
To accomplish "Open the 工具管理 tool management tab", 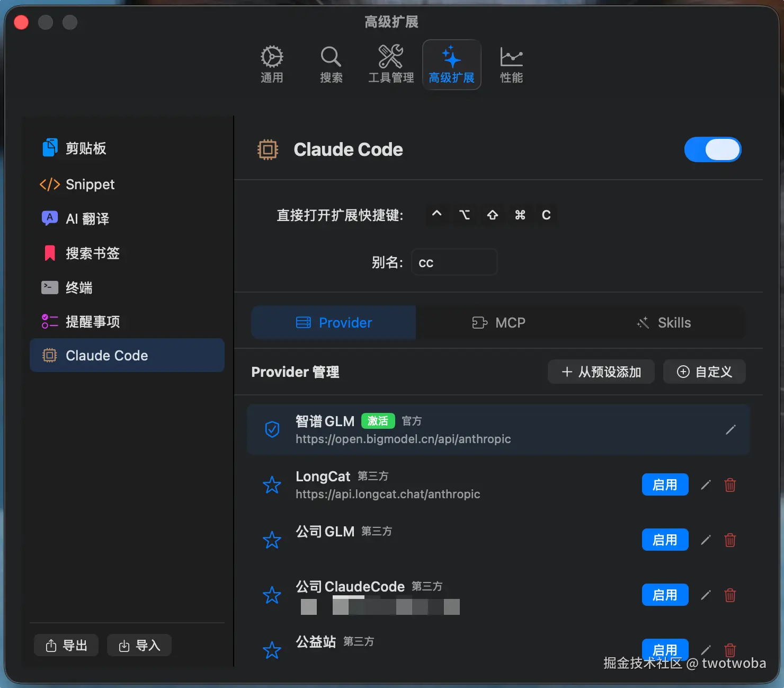I will [391, 65].
